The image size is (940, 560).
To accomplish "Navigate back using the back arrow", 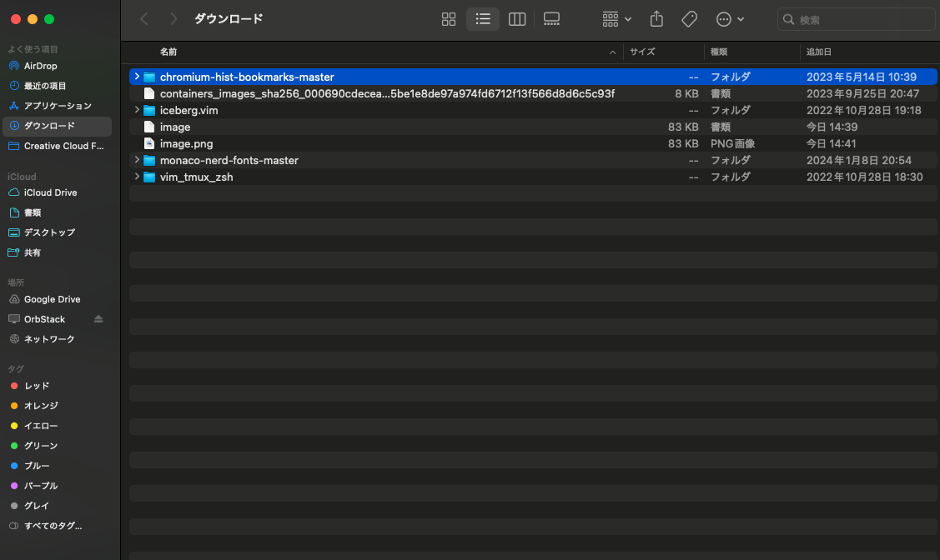I will 143,18.
